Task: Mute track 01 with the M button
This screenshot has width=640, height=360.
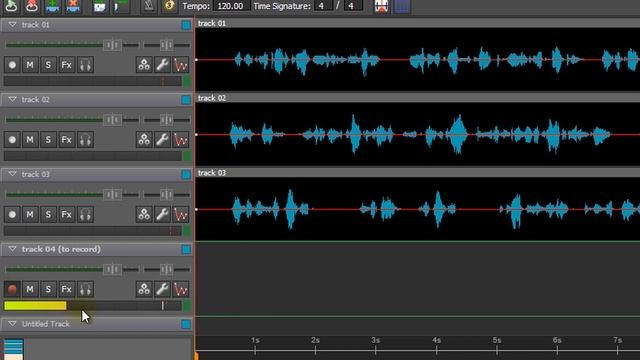Action: click(x=30, y=65)
